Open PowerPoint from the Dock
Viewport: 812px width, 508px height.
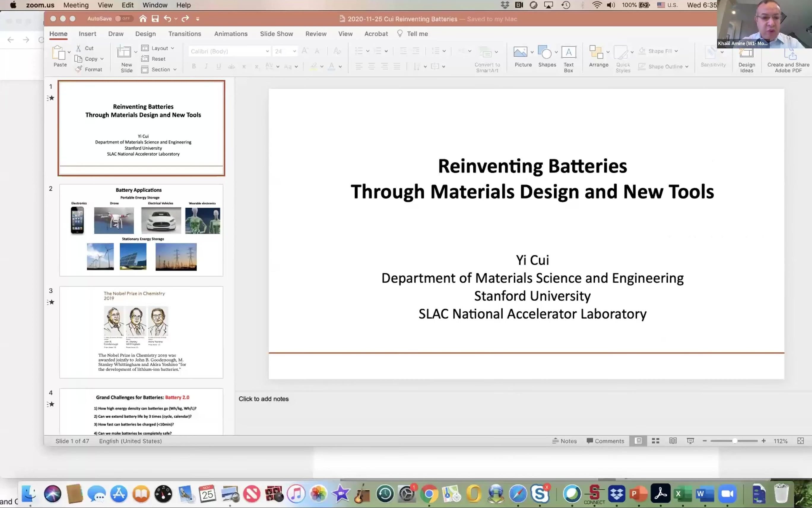[x=638, y=493]
